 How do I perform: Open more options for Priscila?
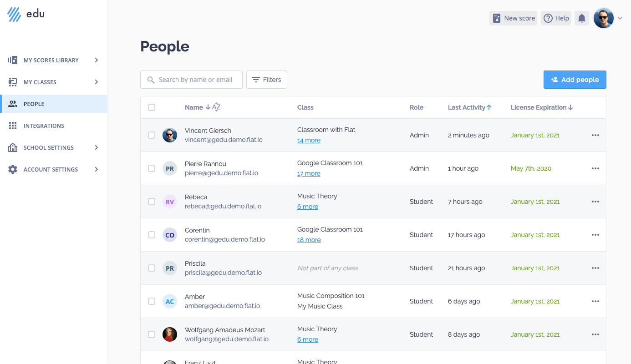pos(595,268)
